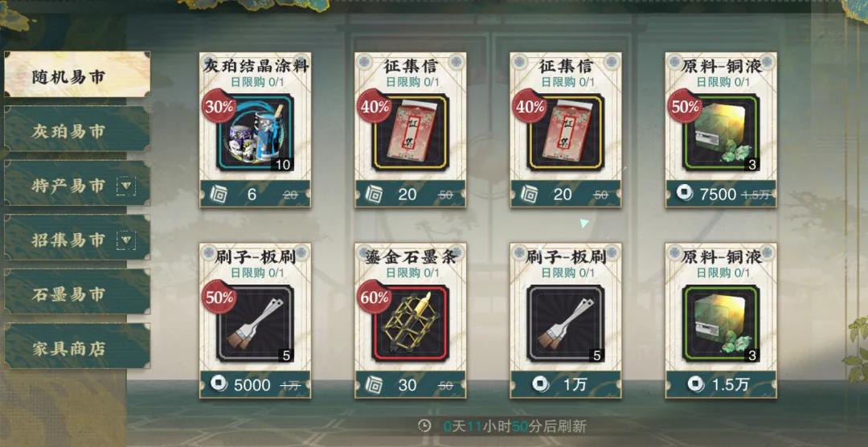Expand the 特产易市 dropdown arrow

[126, 186]
